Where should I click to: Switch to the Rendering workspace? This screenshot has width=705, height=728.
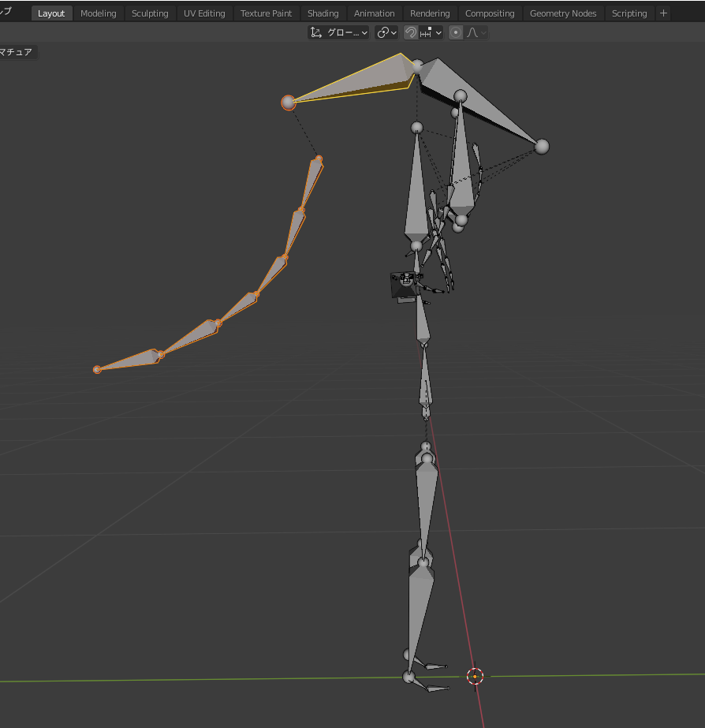tap(430, 13)
